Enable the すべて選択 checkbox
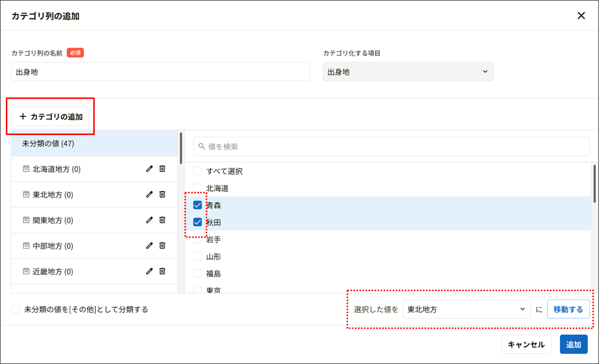 (x=197, y=171)
